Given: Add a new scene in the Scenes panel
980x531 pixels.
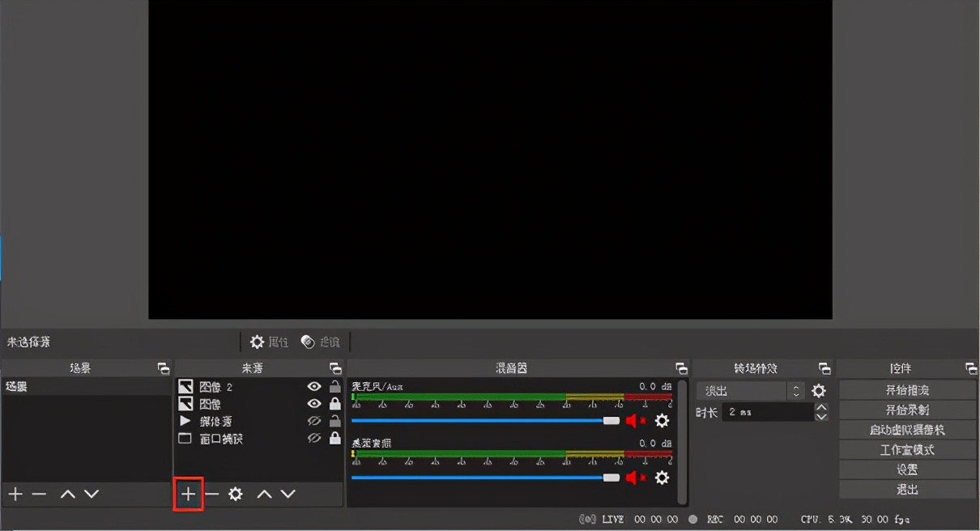Looking at the screenshot, I should [x=15, y=494].
